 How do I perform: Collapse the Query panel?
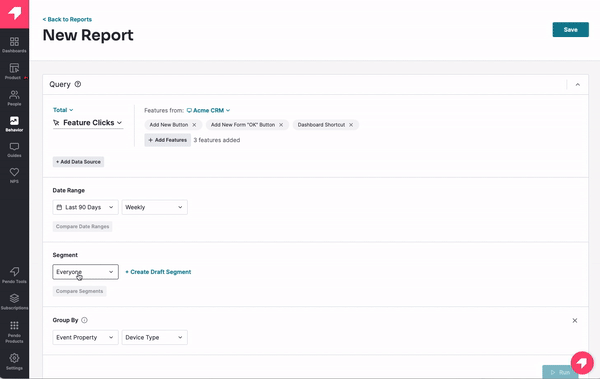[x=577, y=85]
